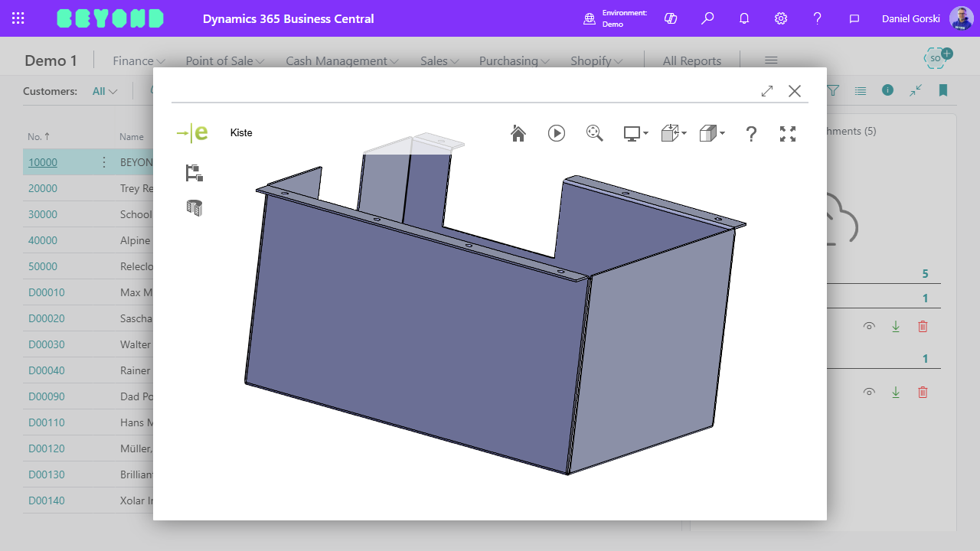Viewport: 980px width, 551px height.
Task: Click the zoom fit icon in viewer
Action: (x=595, y=133)
